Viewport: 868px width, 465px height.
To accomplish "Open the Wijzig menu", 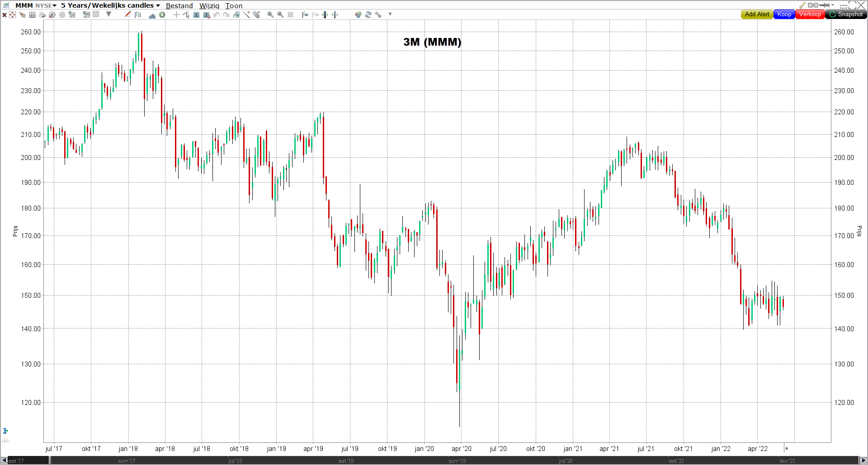I will (x=209, y=5).
